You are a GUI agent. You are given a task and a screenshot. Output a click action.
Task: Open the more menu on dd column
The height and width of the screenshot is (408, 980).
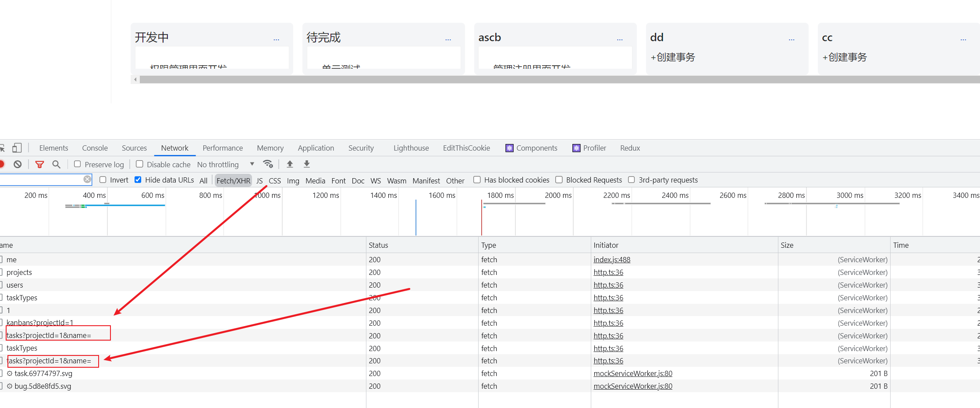(792, 39)
